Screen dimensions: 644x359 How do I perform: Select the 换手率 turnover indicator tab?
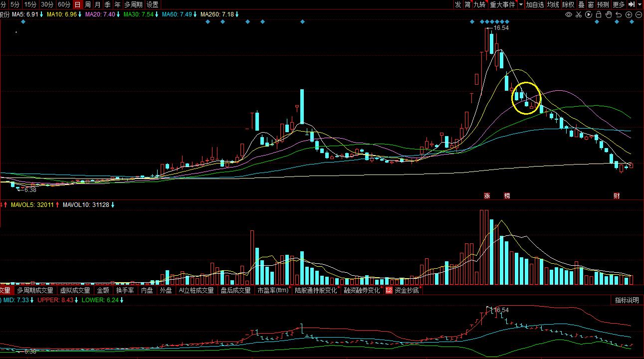click(x=125, y=290)
